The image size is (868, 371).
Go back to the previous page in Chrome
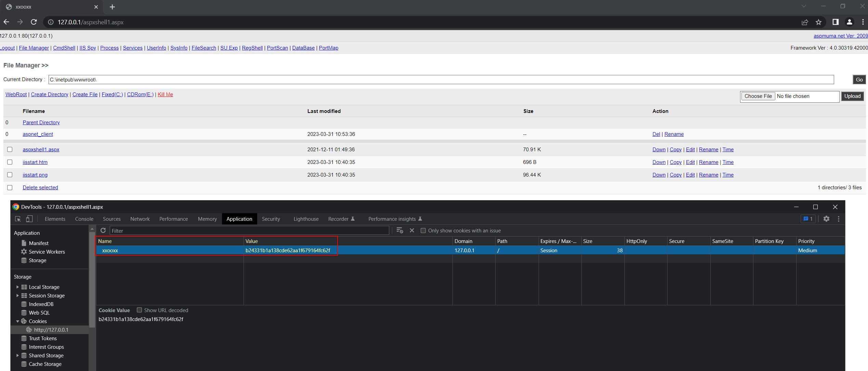click(x=6, y=22)
